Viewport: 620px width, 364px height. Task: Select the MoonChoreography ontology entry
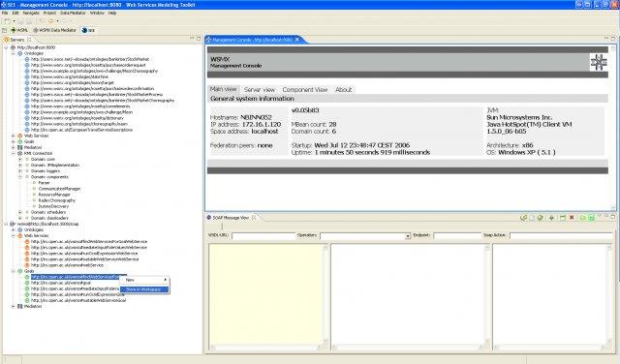click(x=94, y=71)
